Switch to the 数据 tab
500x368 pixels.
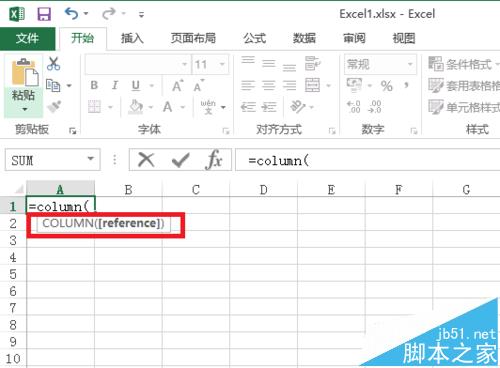(x=304, y=38)
